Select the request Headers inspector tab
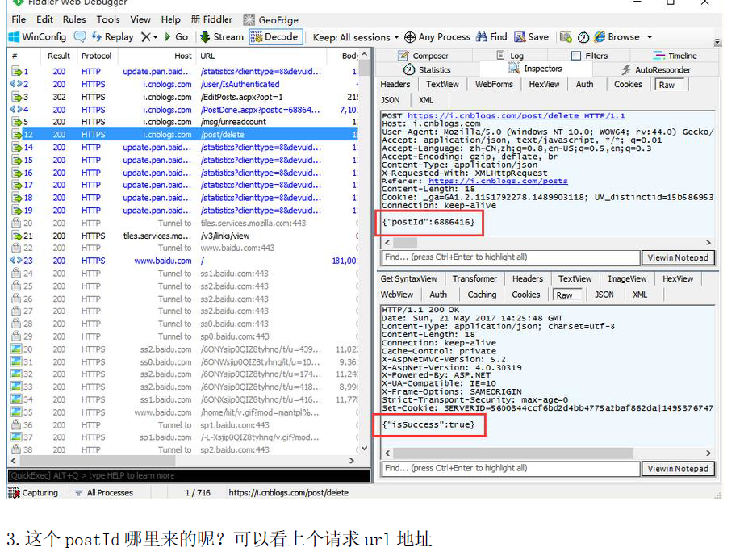This screenshot has height=560, width=744. (x=395, y=85)
